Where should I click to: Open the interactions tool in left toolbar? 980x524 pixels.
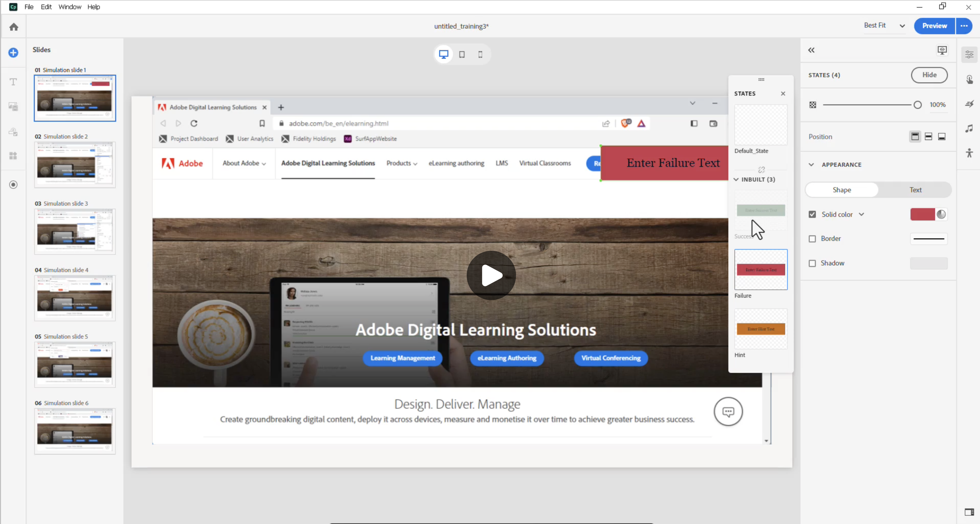(13, 132)
